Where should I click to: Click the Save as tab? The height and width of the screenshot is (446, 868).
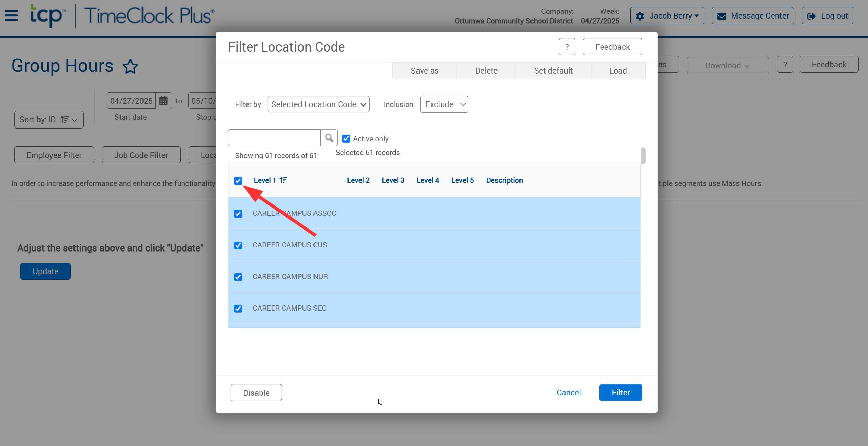pos(424,71)
